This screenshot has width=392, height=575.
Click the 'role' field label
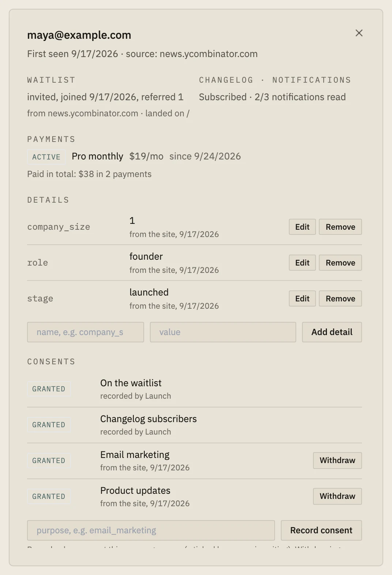(x=37, y=263)
